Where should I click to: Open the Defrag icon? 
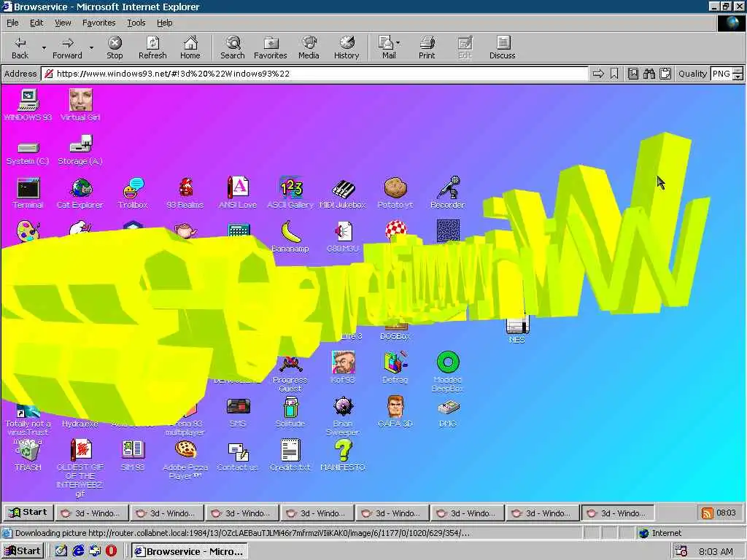[x=395, y=368]
